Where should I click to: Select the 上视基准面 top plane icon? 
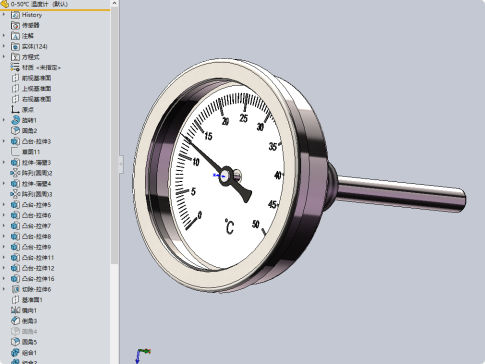click(x=15, y=89)
